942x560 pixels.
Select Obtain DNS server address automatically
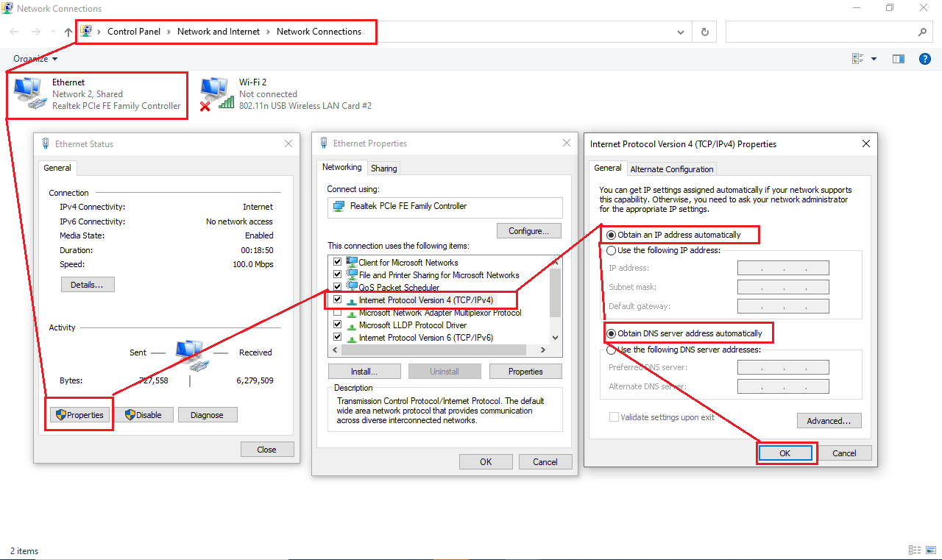click(611, 333)
